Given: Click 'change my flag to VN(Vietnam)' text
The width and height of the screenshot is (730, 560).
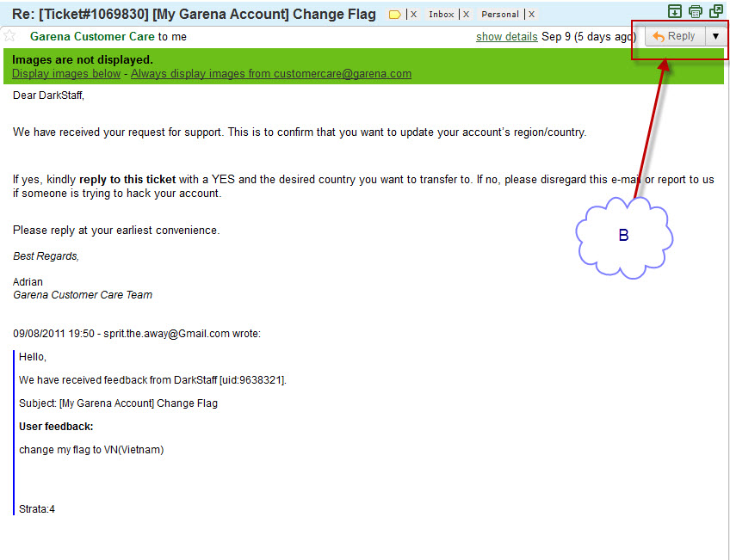Looking at the screenshot, I should click(x=91, y=450).
